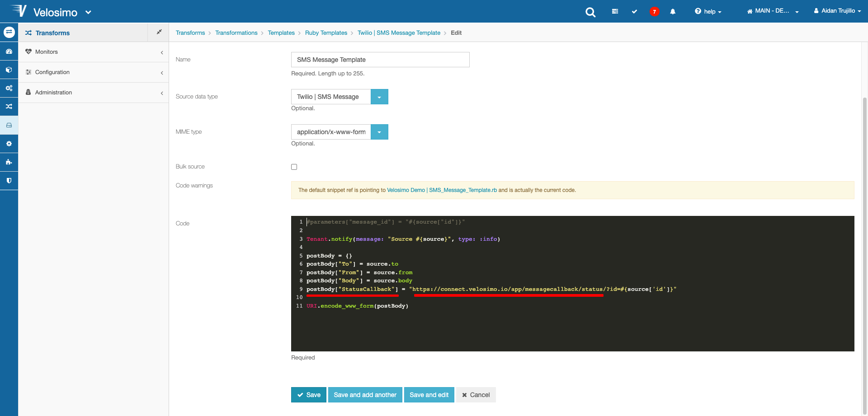868x416 pixels.
Task: Click Save and add another button
Action: coord(365,395)
